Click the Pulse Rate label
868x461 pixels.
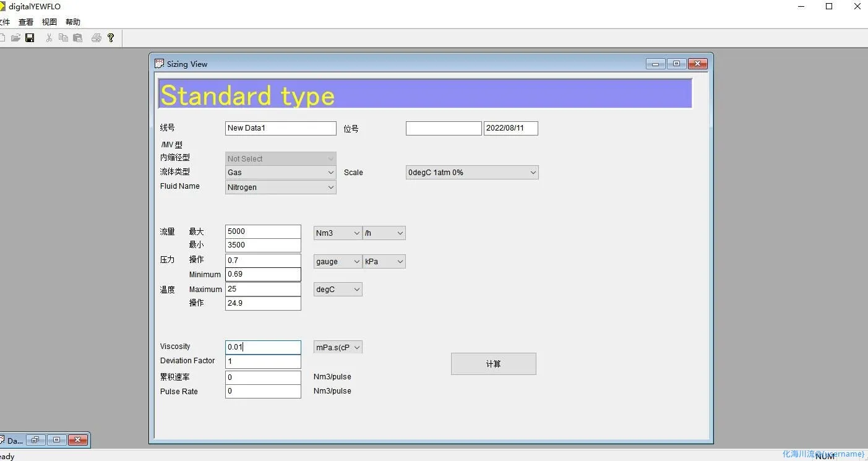(179, 392)
